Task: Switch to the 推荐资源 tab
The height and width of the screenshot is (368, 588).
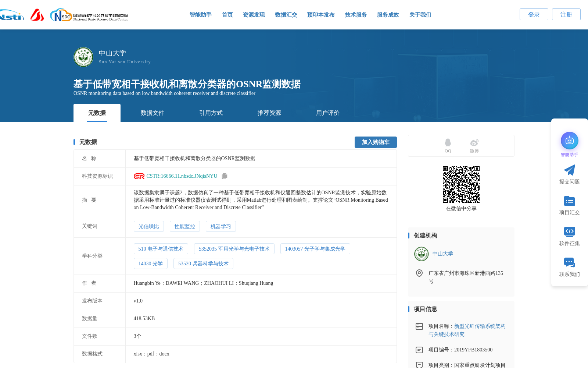Action: pyautogui.click(x=269, y=113)
